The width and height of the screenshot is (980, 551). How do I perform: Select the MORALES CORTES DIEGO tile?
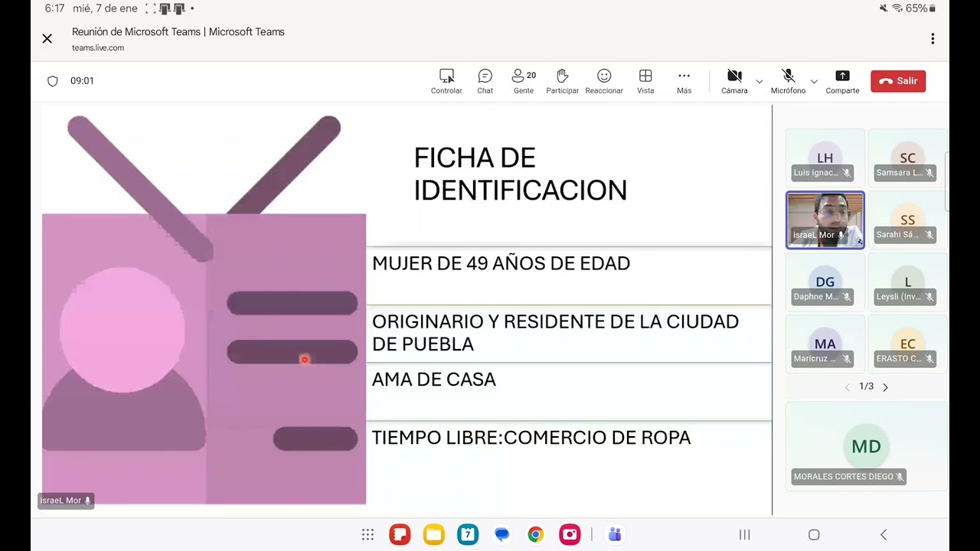[866, 446]
